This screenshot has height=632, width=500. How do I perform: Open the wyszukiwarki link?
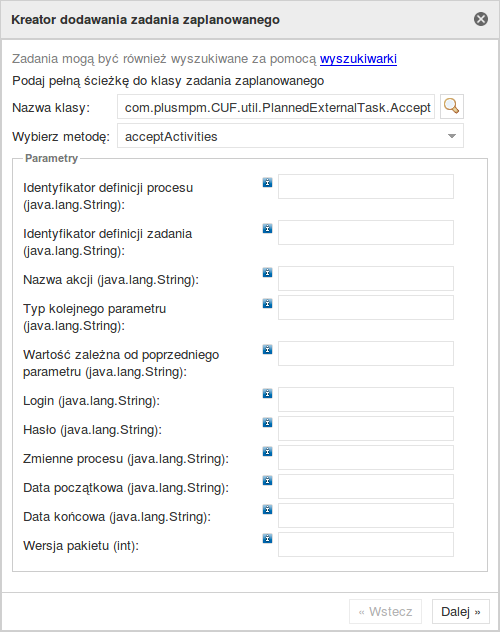(358, 59)
